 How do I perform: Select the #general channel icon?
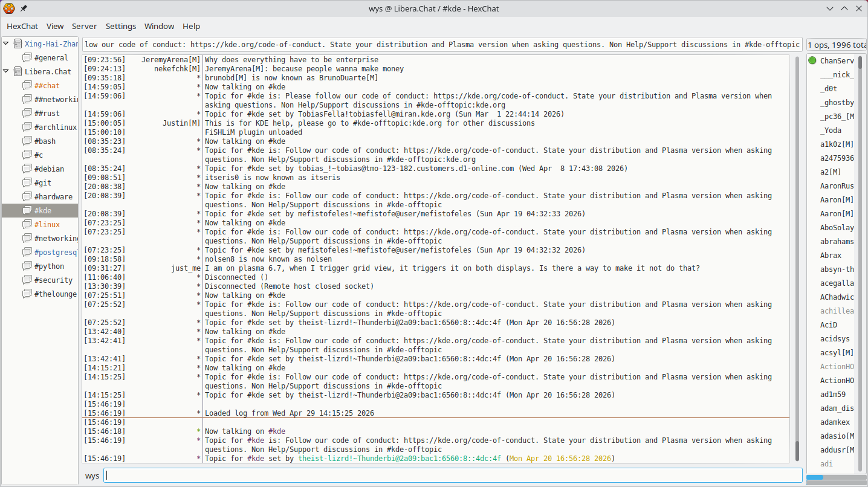[x=27, y=58]
